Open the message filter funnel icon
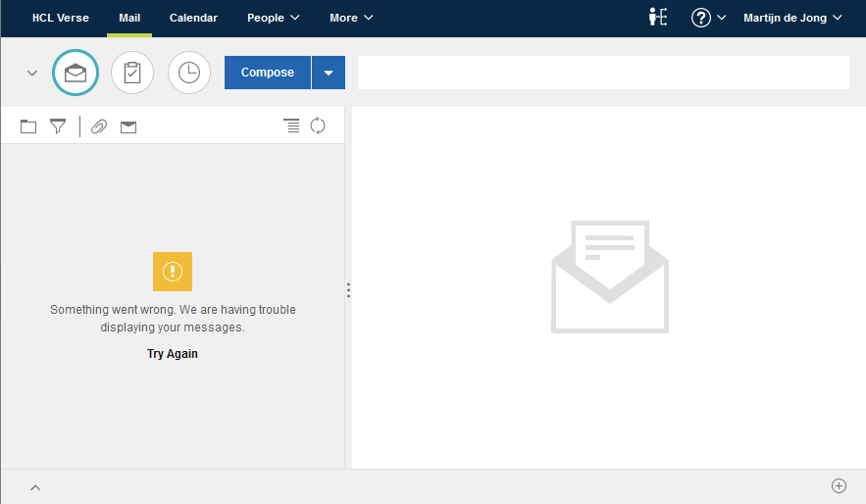866x504 pixels. 58,126
